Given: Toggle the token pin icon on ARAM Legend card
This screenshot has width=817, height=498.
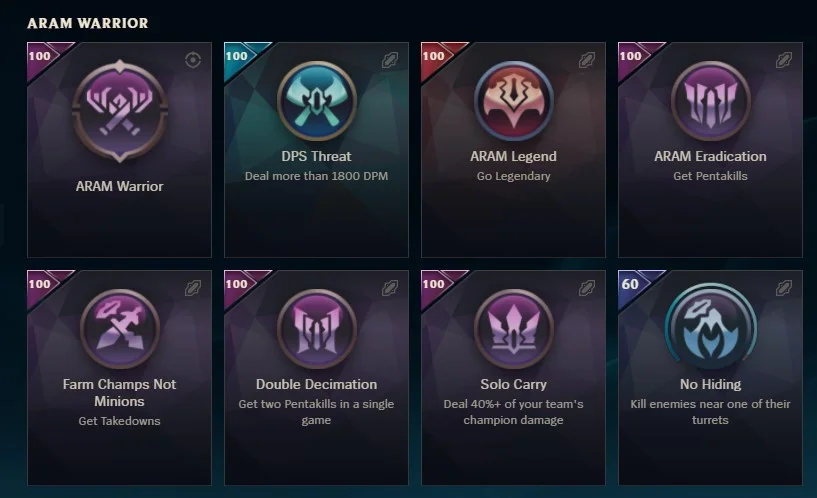Looking at the screenshot, I should click(x=587, y=60).
